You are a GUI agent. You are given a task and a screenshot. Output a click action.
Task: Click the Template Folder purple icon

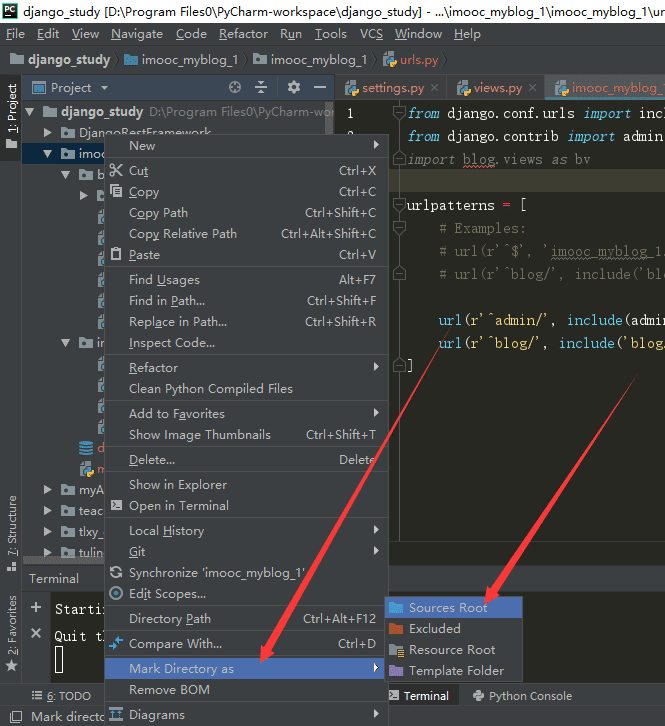(396, 670)
